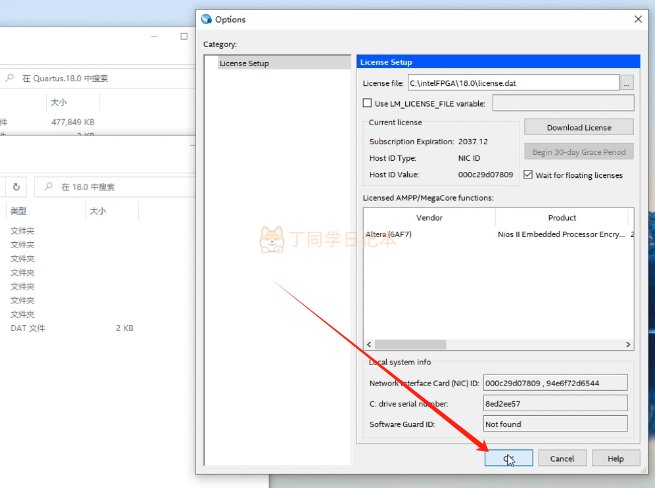Click the Vendor column header
The height and width of the screenshot is (488, 655).
(x=429, y=217)
